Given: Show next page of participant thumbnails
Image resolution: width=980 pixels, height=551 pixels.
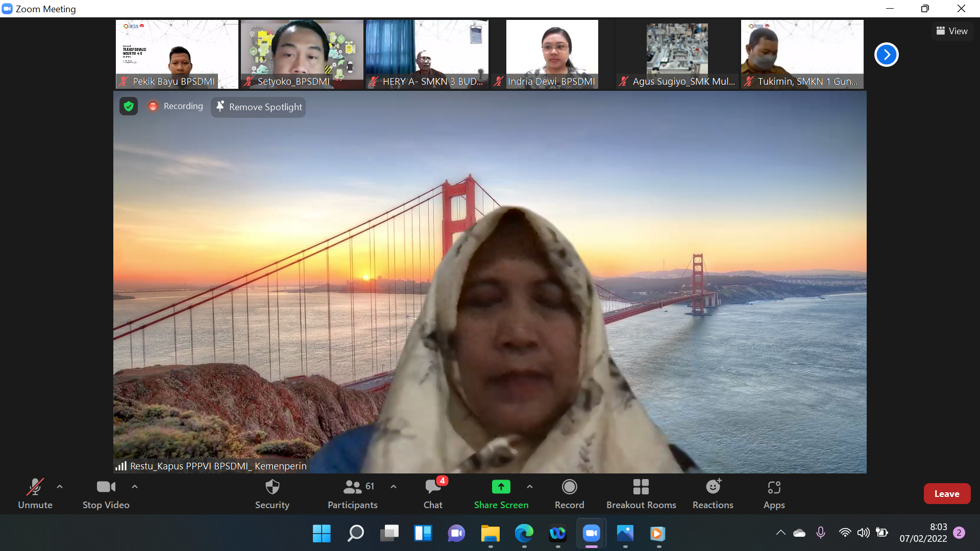Looking at the screenshot, I should (x=887, y=55).
